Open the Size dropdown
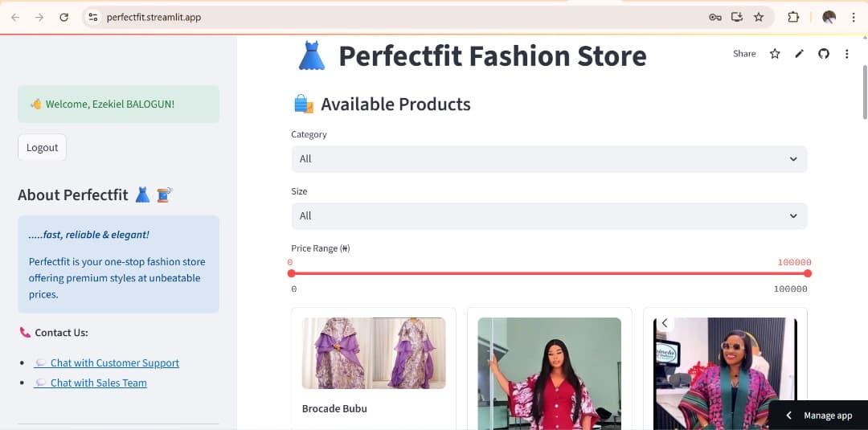 pos(549,216)
